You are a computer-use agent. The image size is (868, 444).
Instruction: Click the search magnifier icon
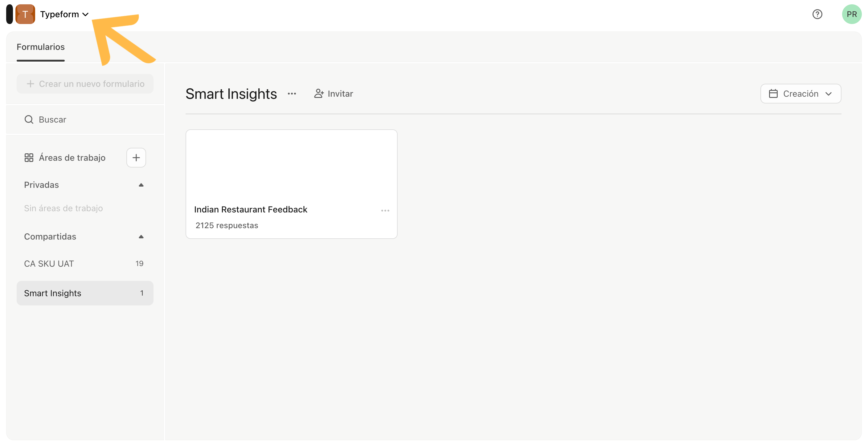point(29,119)
